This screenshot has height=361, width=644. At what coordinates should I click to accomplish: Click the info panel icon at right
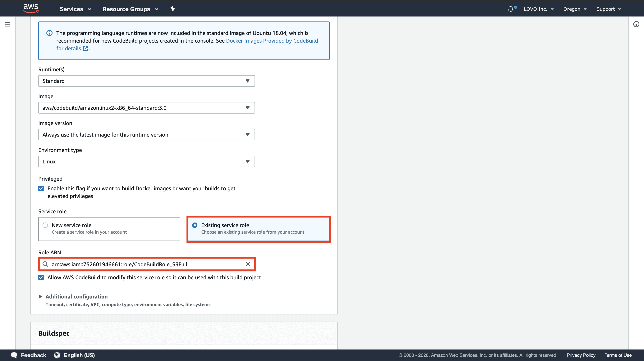pyautogui.click(x=636, y=24)
